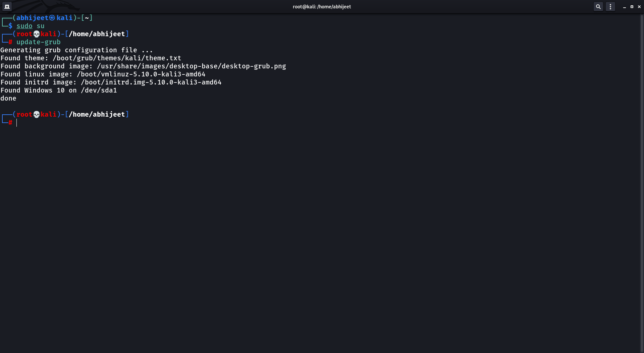Click the sudo su command text
Image resolution: width=644 pixels, height=353 pixels.
(30, 26)
